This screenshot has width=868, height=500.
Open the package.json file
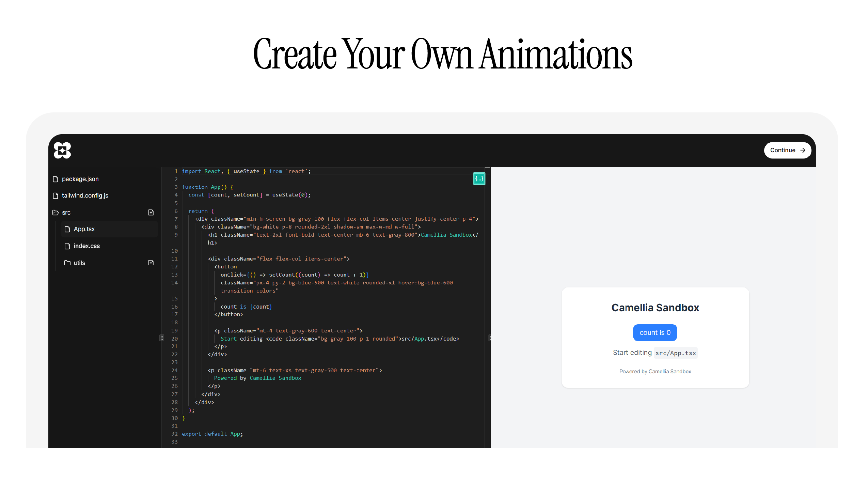(x=80, y=179)
